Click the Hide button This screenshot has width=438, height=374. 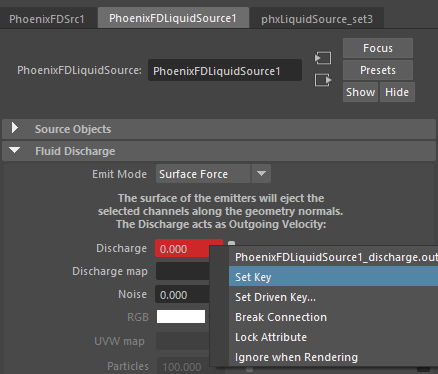click(x=397, y=92)
